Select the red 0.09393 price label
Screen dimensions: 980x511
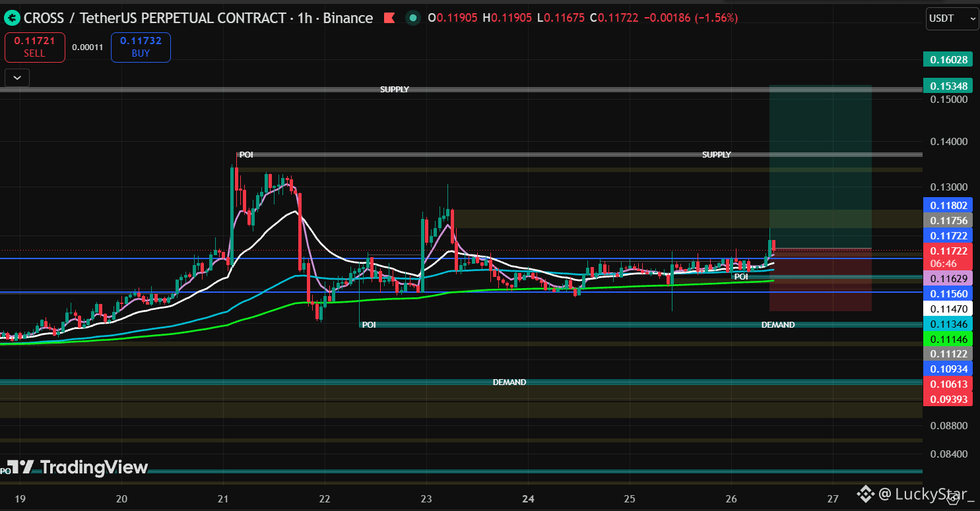click(x=948, y=400)
